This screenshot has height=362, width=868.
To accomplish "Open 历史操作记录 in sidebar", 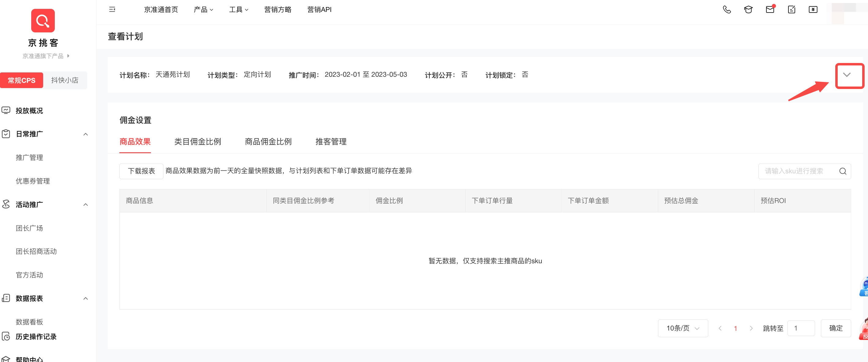I will (36, 336).
